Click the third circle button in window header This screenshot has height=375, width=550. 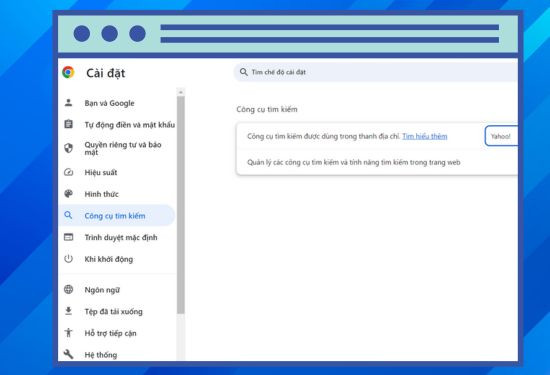pyautogui.click(x=137, y=34)
